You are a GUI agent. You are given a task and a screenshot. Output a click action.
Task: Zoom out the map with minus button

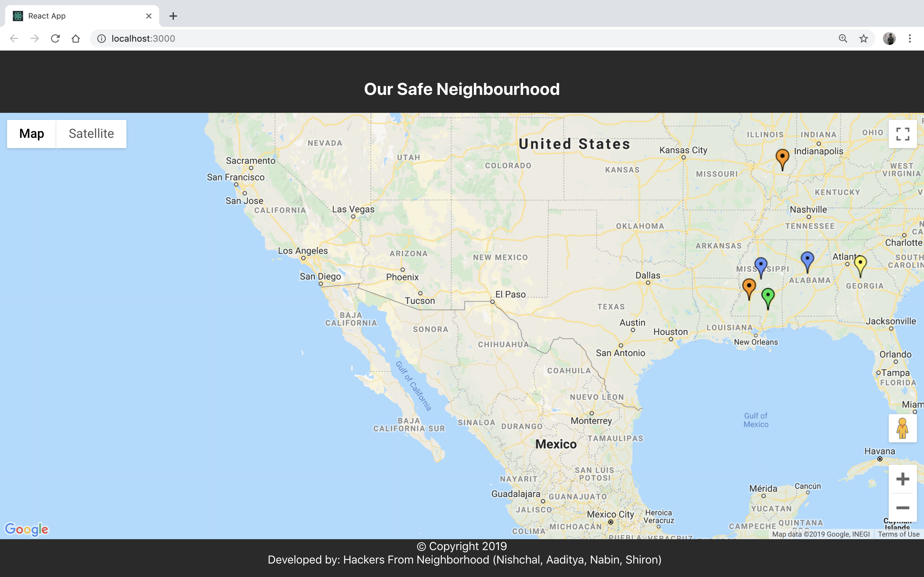tap(902, 507)
